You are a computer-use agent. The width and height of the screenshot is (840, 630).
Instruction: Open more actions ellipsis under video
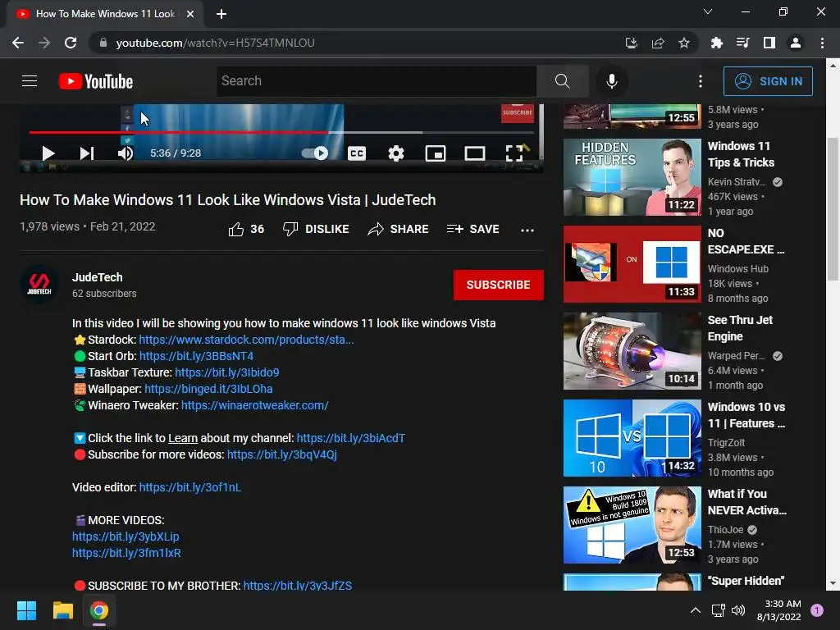click(527, 230)
